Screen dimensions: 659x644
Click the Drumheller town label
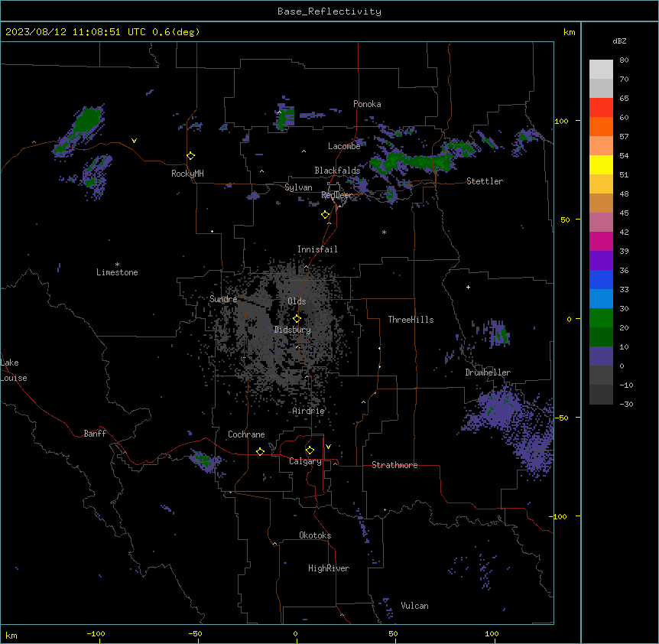pos(488,372)
